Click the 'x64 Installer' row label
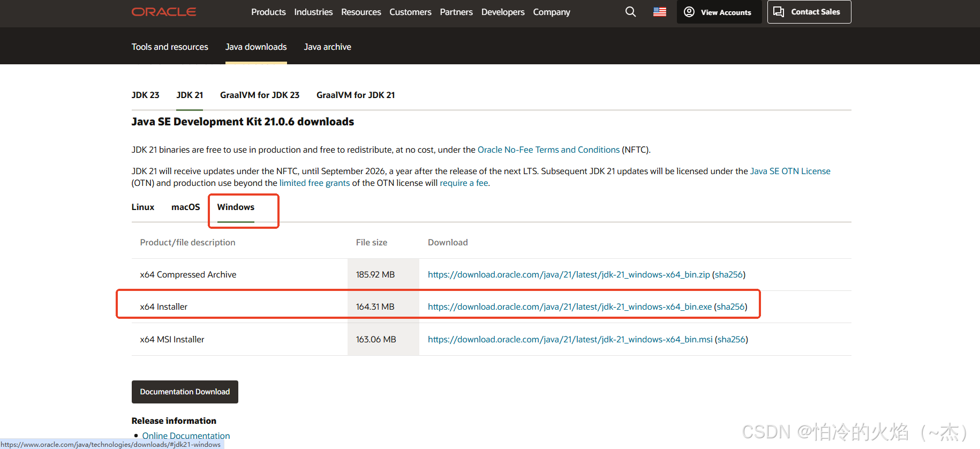980x449 pixels. pos(164,306)
